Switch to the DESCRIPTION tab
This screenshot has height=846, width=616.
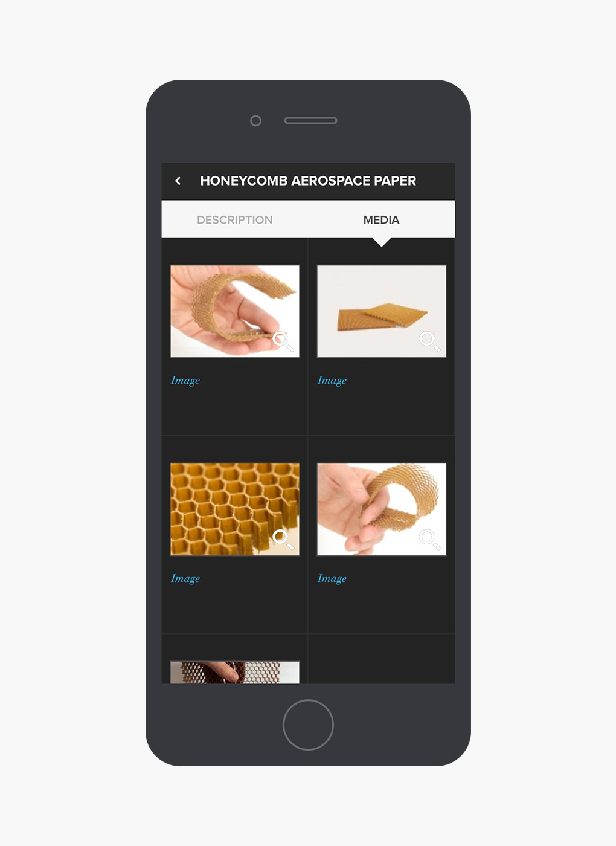click(x=235, y=220)
